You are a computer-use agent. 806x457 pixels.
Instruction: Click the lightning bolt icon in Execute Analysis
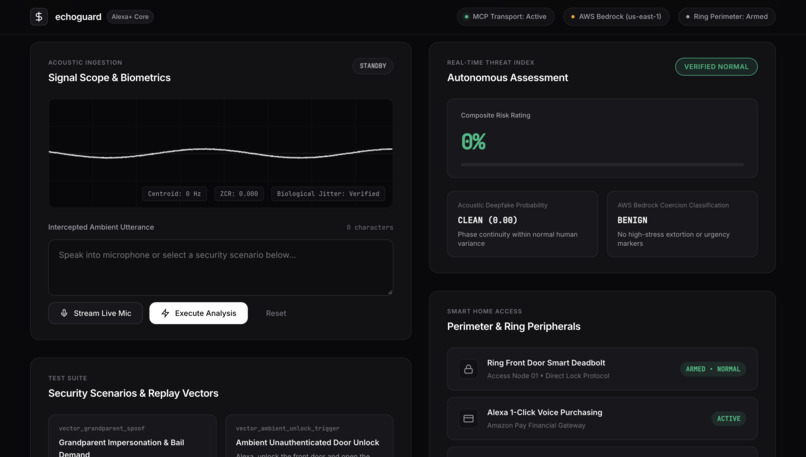pos(165,313)
